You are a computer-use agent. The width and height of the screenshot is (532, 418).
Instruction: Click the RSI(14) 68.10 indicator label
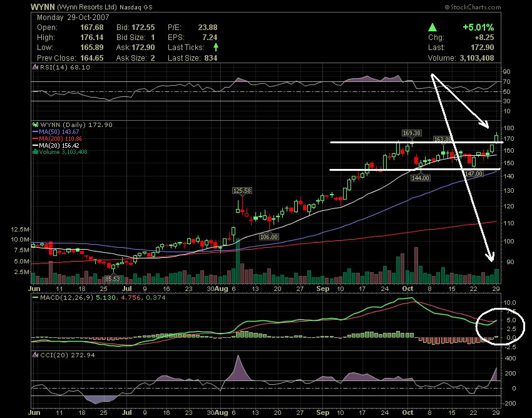[x=65, y=67]
